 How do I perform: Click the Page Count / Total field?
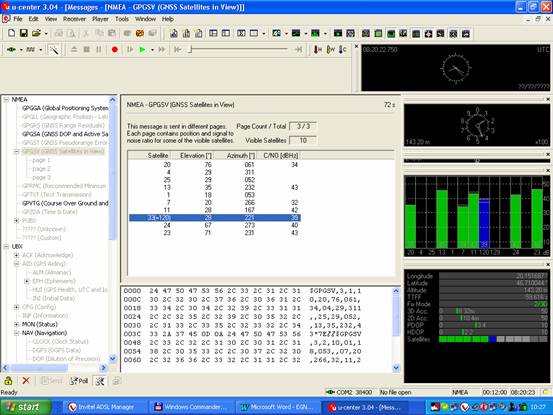[x=303, y=126]
